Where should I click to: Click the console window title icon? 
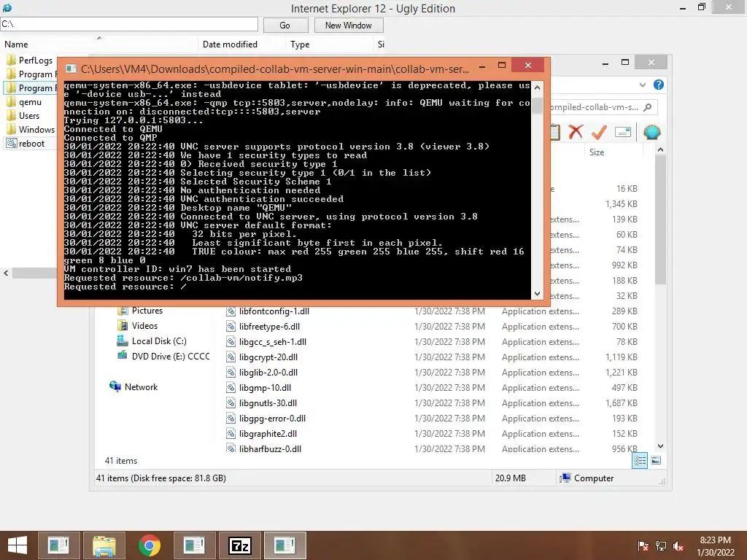coord(71,69)
